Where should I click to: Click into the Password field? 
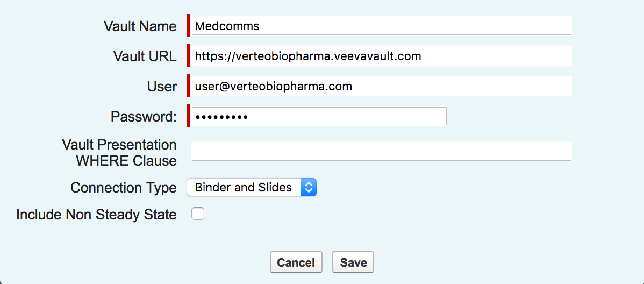pos(319,116)
